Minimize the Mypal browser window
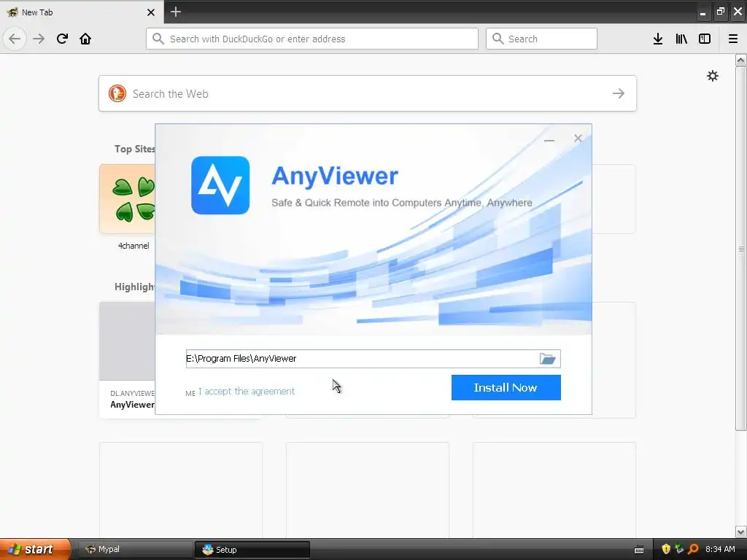This screenshot has width=747, height=560. 703,13
